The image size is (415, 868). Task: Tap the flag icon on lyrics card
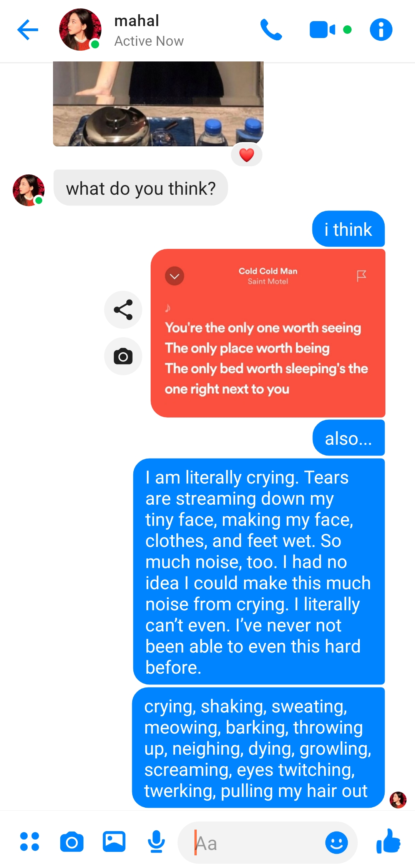[361, 276]
